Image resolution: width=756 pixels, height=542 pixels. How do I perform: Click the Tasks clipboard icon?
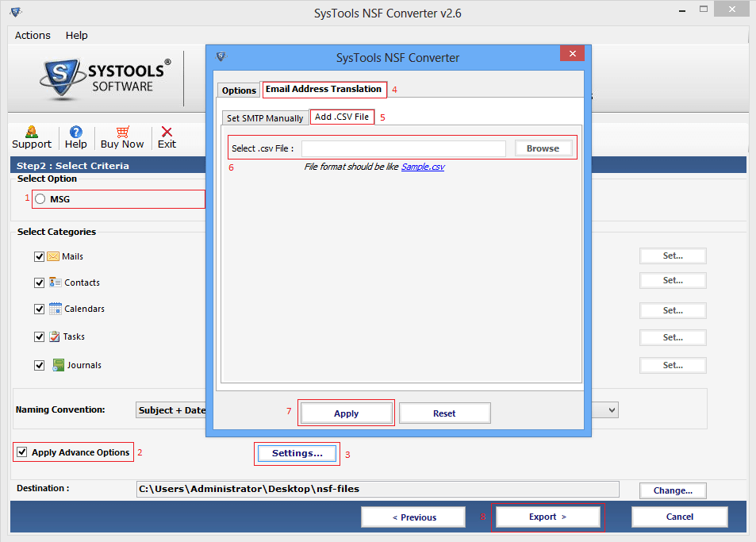tap(55, 336)
